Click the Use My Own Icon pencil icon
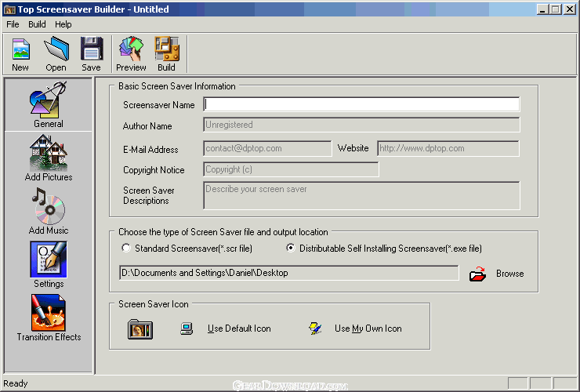The width and height of the screenshot is (580, 392). [315, 328]
